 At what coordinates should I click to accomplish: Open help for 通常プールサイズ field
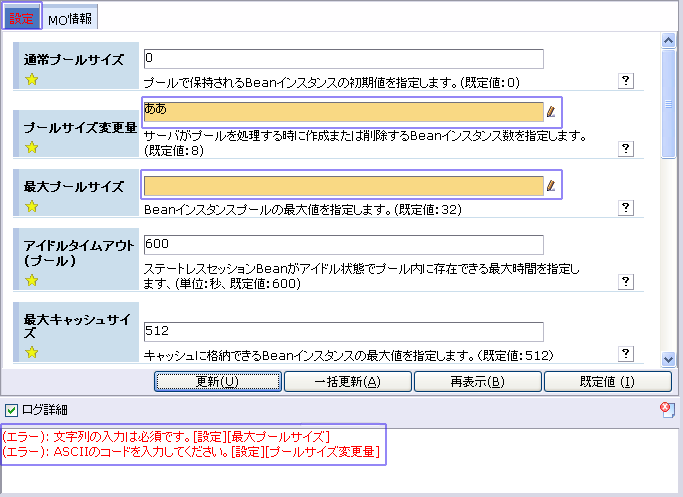coord(626,81)
